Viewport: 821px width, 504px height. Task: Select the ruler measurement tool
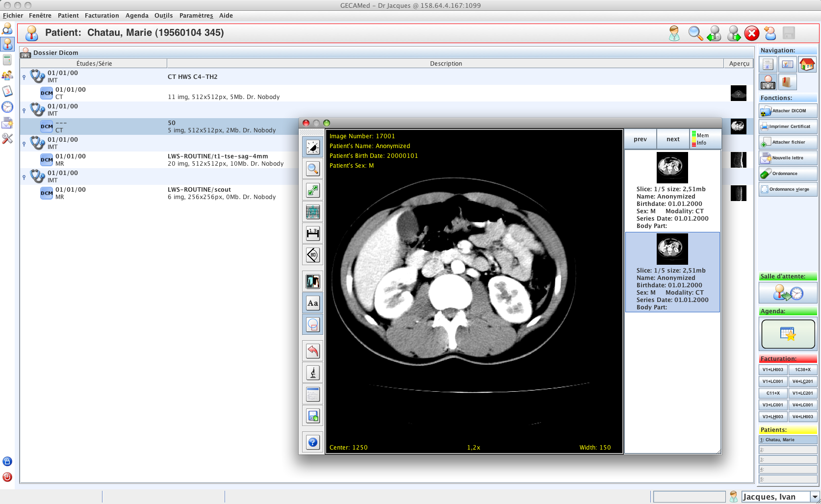point(312,233)
